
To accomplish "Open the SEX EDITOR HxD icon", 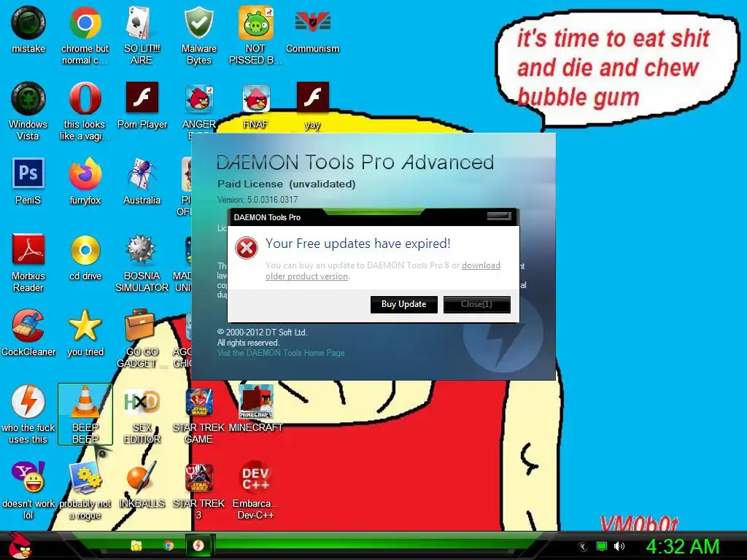I will point(142,402).
